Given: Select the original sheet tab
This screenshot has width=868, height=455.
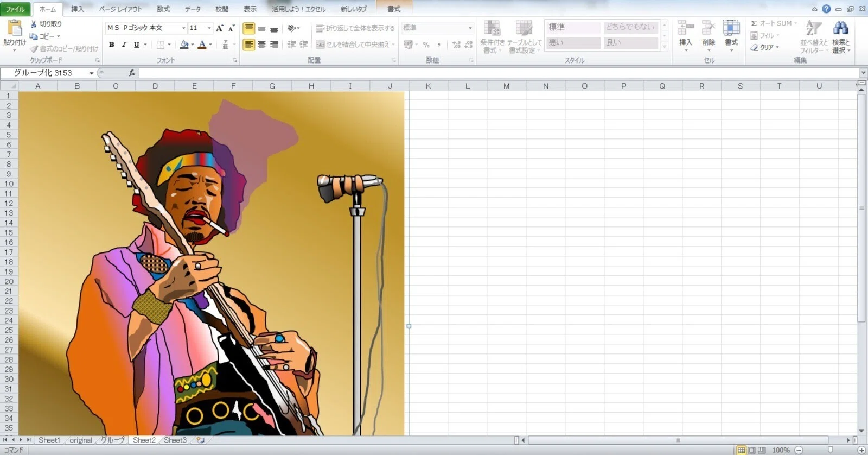Looking at the screenshot, I should 81,440.
